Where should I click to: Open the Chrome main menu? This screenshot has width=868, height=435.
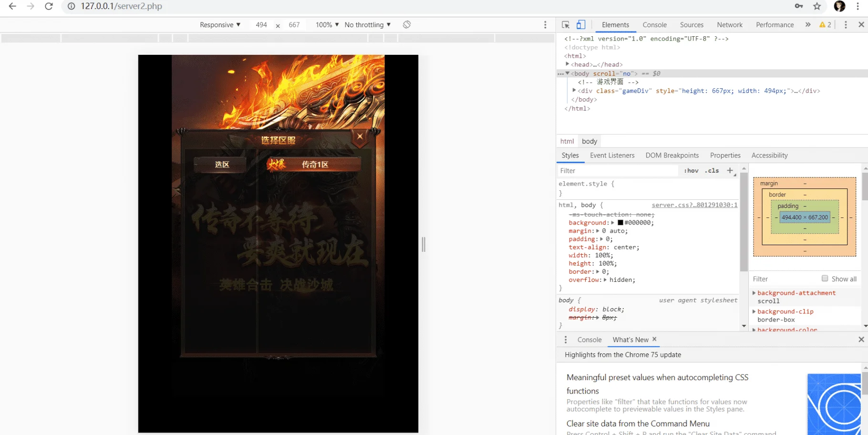pyautogui.click(x=858, y=6)
